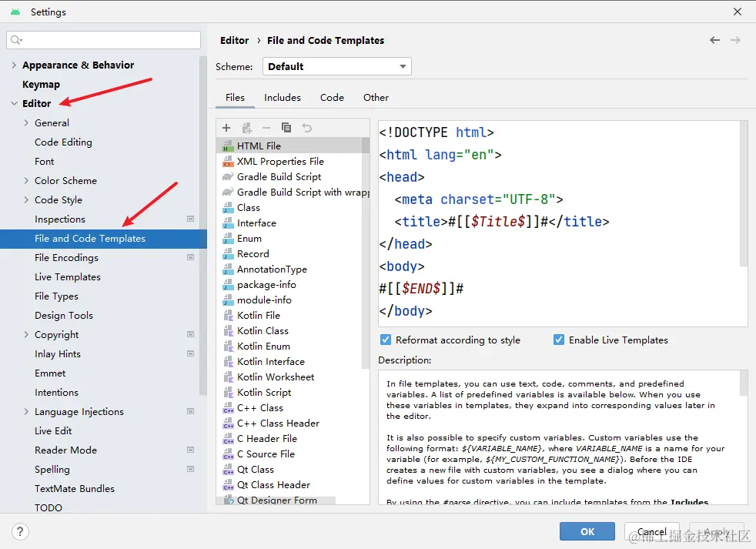Click the OK button

coord(587,531)
